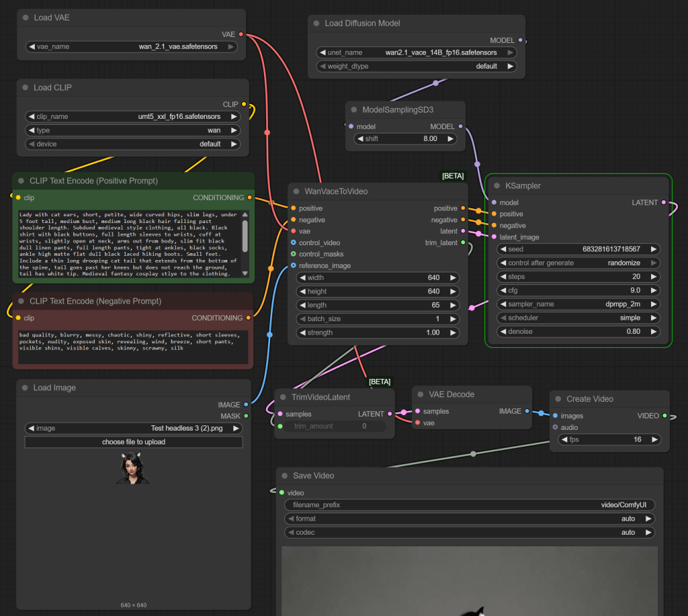Decrease the shift value in ModelSamplingSD3

(x=359, y=139)
